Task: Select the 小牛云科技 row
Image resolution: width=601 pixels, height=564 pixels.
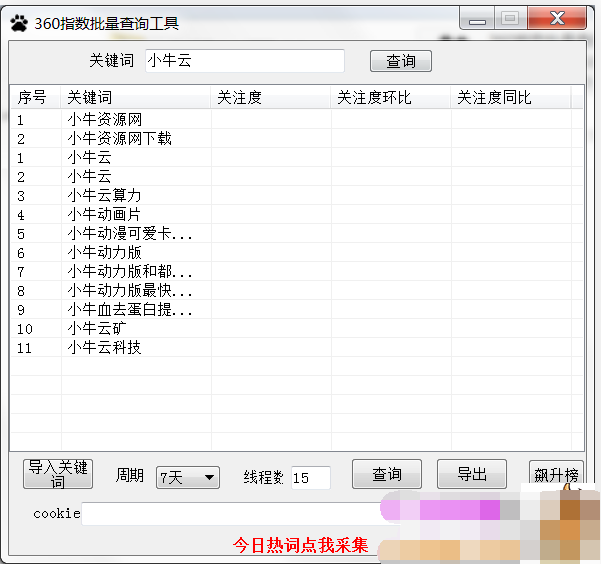Action: click(x=105, y=347)
